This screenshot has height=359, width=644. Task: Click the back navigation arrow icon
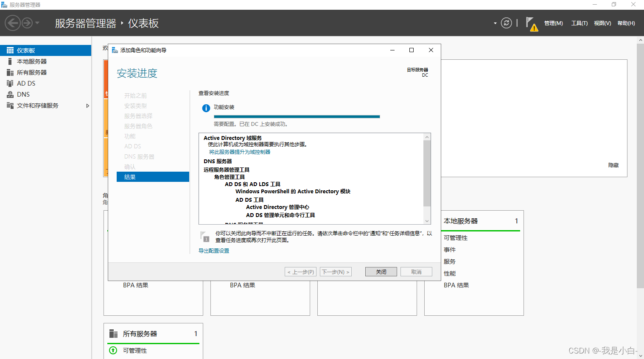point(13,23)
